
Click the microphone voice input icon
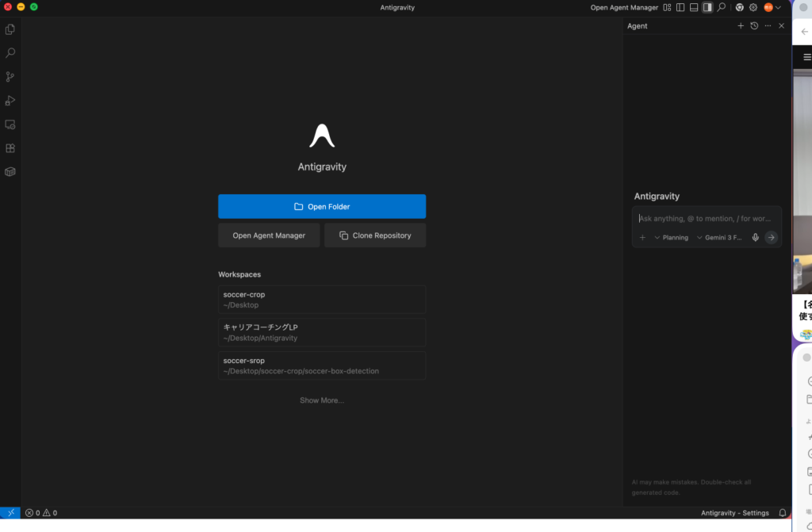pos(755,237)
